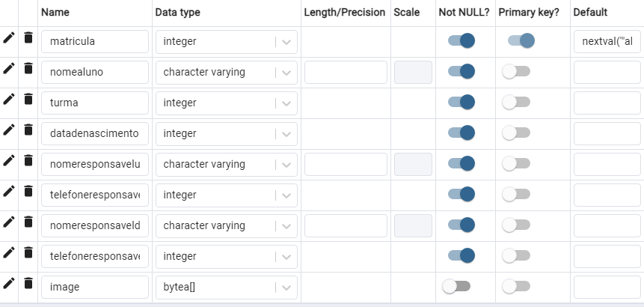Select the datadenascimento name field
Image resolution: width=644 pixels, height=307 pixels.
(95, 133)
